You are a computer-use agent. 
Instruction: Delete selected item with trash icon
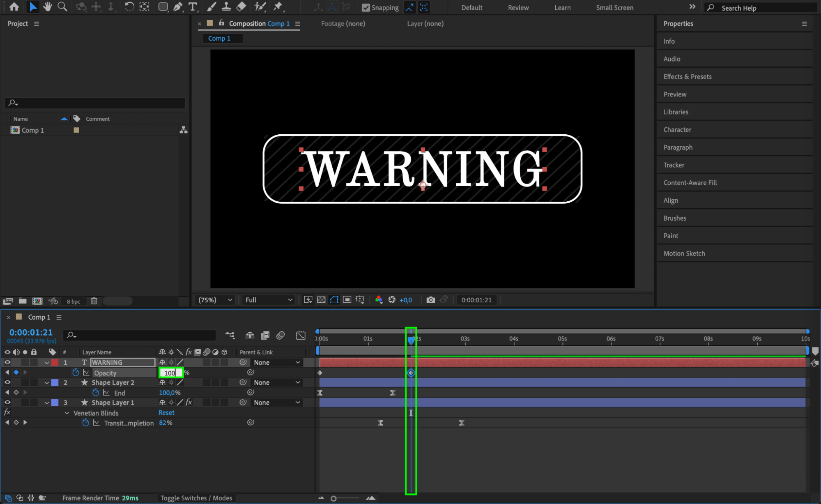tap(94, 301)
